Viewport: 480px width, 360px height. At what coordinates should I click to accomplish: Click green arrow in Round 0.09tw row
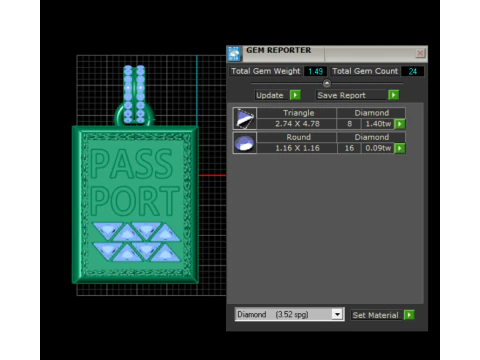[x=400, y=148]
